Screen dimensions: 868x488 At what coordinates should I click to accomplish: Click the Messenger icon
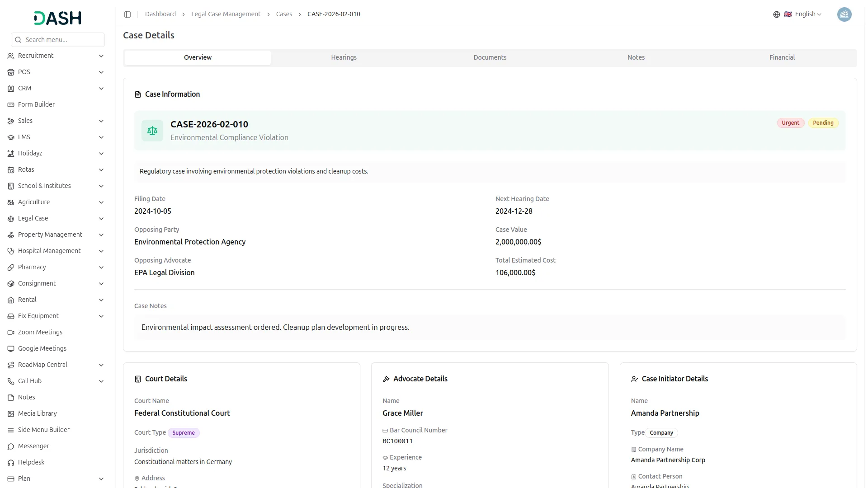10,446
